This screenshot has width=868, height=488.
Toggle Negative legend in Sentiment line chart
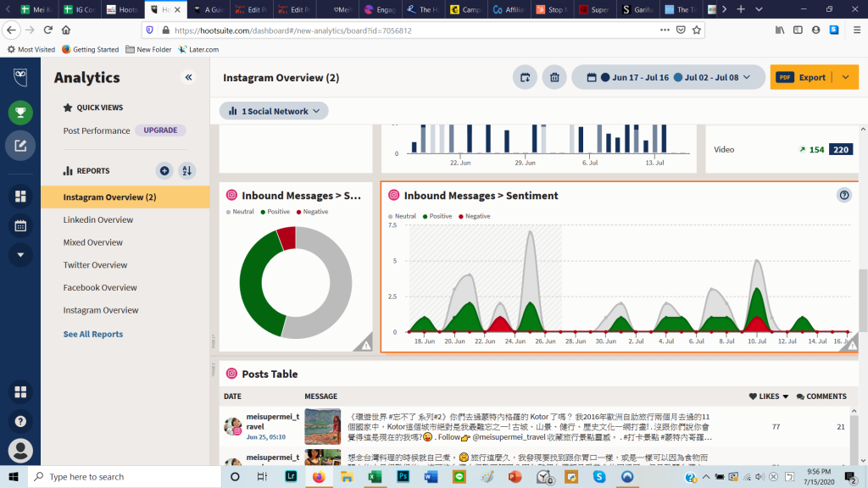click(x=476, y=216)
